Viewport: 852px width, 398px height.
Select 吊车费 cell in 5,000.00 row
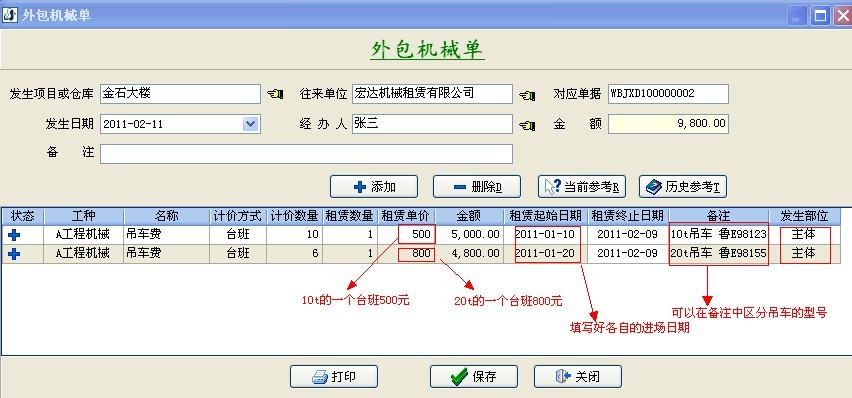coord(167,234)
